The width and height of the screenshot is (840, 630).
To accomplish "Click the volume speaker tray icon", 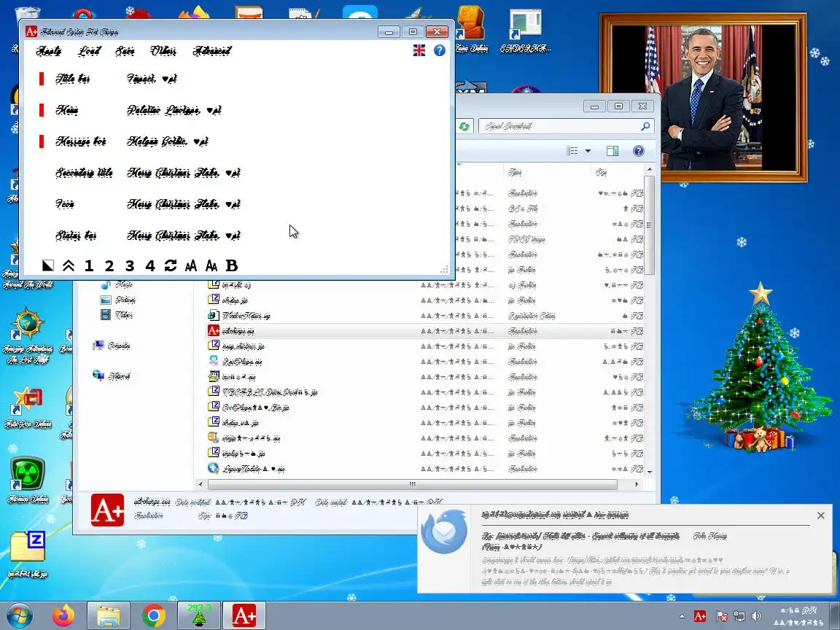I will 756,616.
